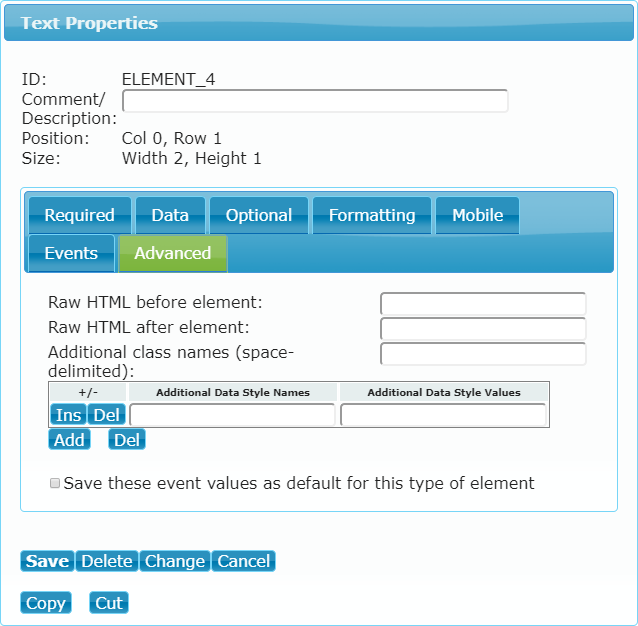
Task: Switch to the Data tab
Action: click(170, 215)
